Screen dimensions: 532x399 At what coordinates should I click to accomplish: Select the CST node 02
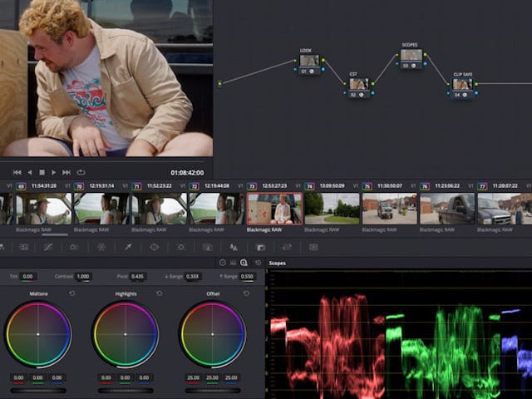358,87
